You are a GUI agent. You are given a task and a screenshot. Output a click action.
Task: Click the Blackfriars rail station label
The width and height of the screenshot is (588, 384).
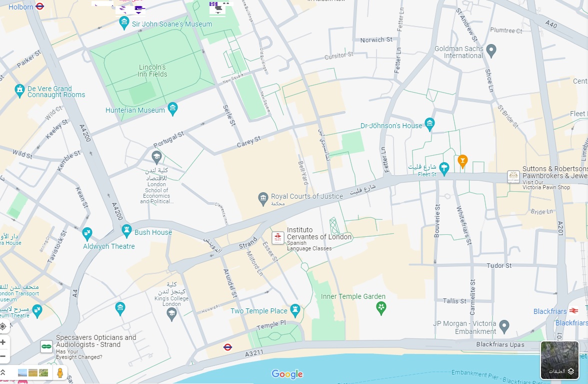point(550,311)
